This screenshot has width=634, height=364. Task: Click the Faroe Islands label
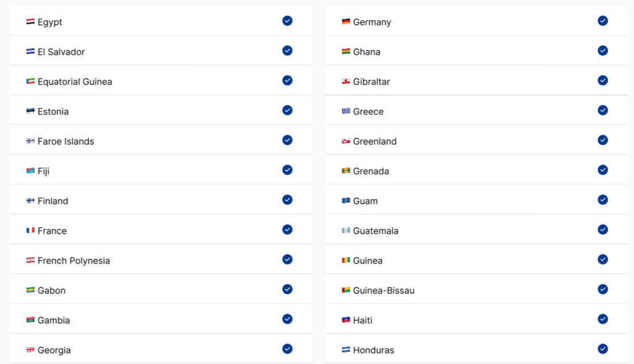click(x=66, y=142)
